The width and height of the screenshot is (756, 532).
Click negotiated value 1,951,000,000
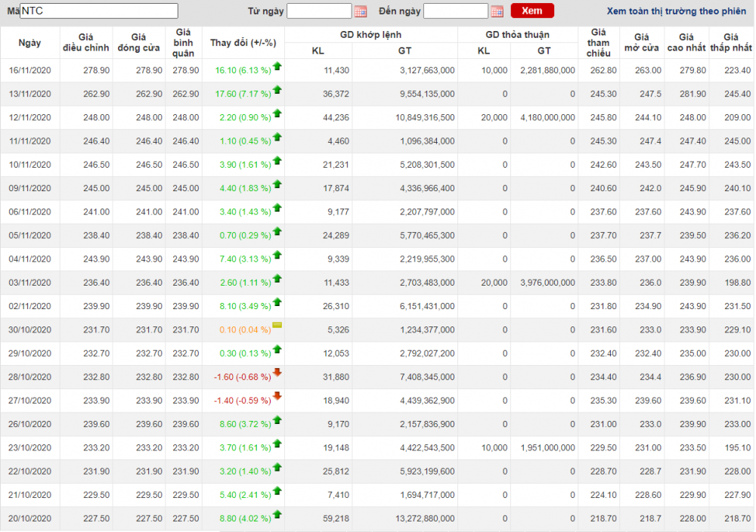click(547, 448)
